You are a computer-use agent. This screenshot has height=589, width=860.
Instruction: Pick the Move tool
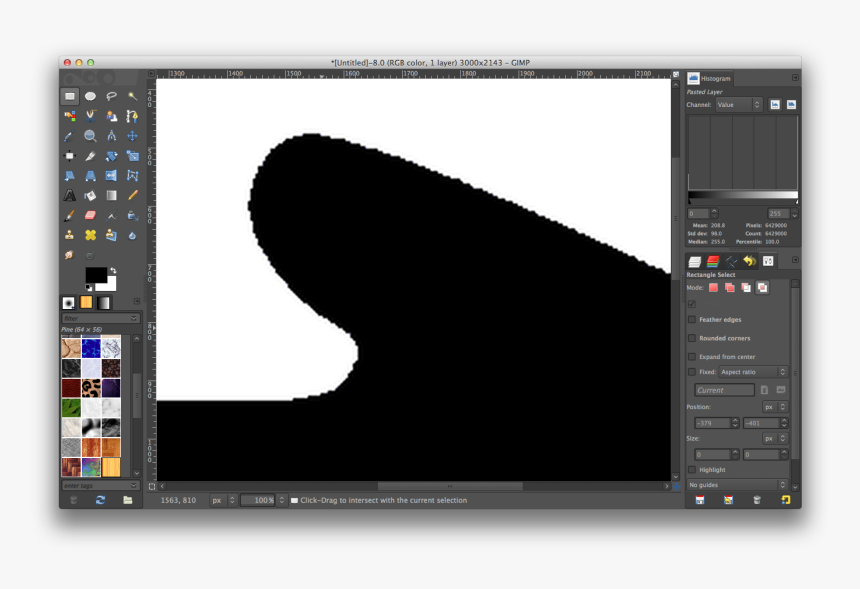pyautogui.click(x=133, y=137)
